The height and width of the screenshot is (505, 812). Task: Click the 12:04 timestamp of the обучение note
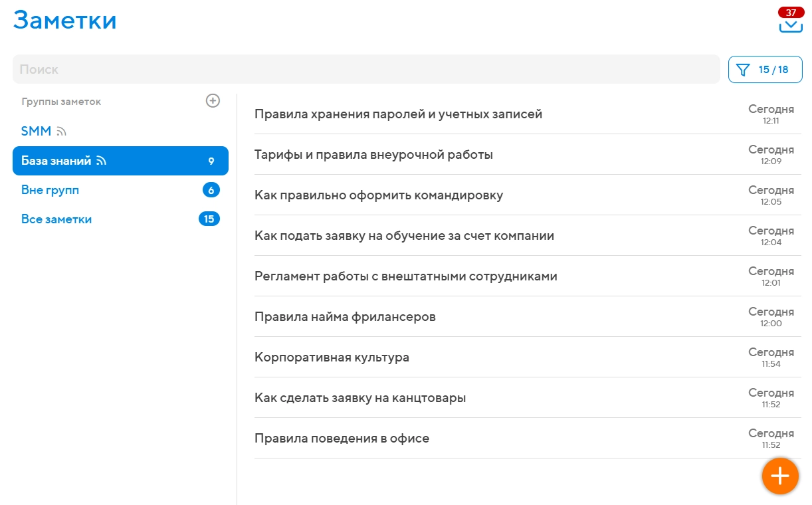point(771,243)
